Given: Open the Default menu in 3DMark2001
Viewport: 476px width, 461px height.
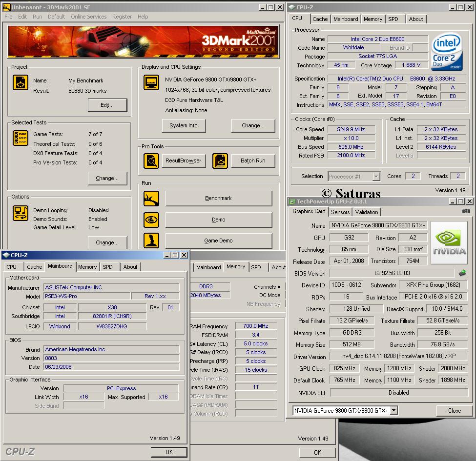Looking at the screenshot, I should point(57,17).
